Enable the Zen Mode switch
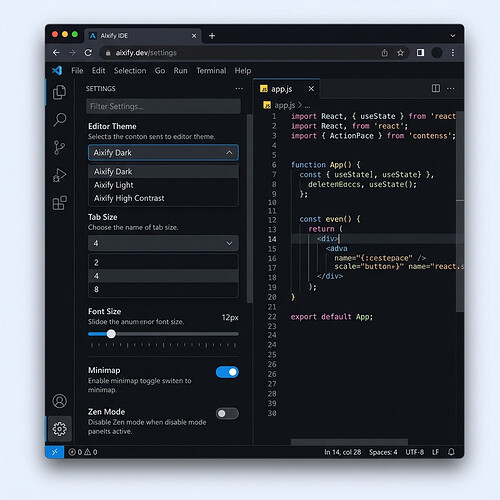Viewport: 500px width, 500px height. pos(227,414)
